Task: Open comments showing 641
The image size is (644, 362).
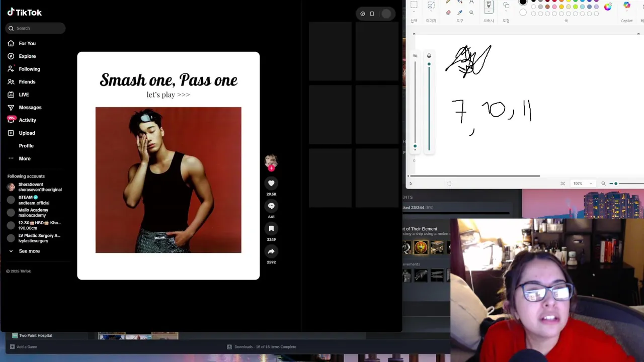Action: tap(271, 206)
